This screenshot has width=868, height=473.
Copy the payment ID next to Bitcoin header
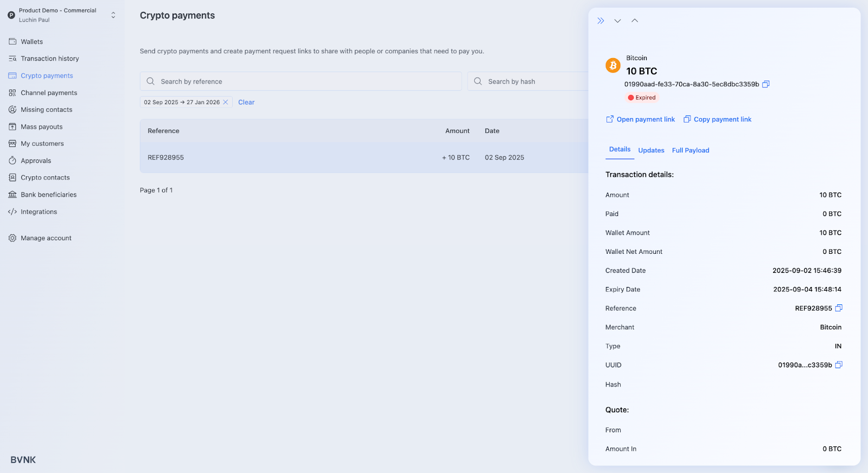point(765,84)
